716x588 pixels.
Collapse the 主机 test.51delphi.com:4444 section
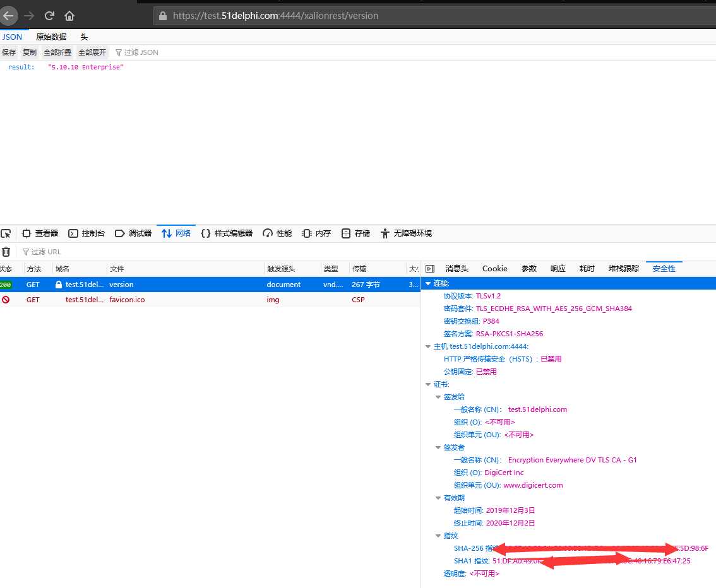pos(428,347)
